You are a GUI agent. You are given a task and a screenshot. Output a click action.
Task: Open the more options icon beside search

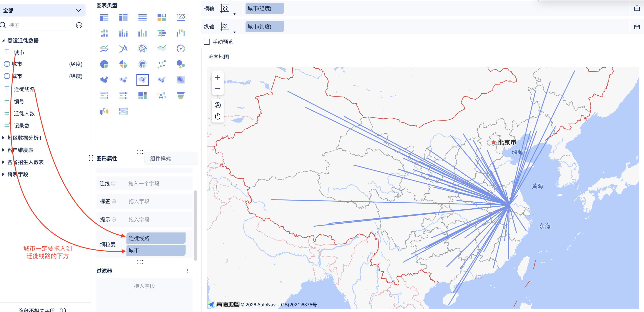79,25
